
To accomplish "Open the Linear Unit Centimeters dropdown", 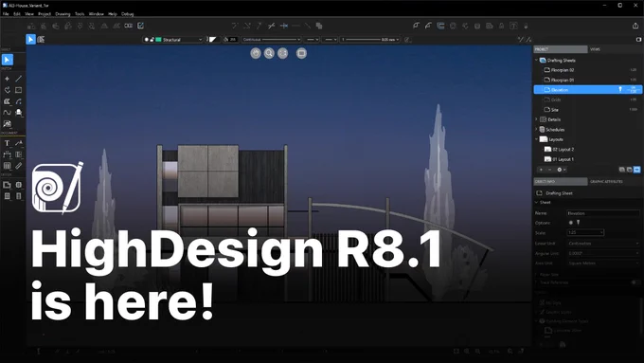I will pyautogui.click(x=603, y=243).
